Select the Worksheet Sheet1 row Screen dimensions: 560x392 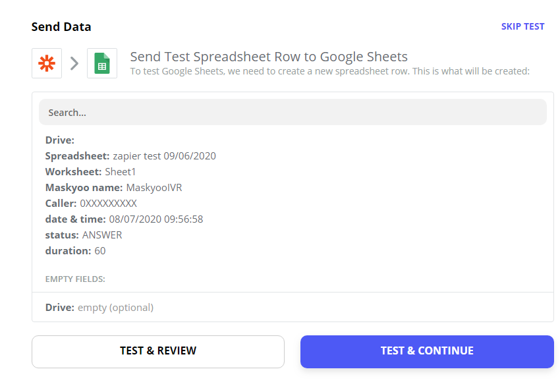click(90, 172)
